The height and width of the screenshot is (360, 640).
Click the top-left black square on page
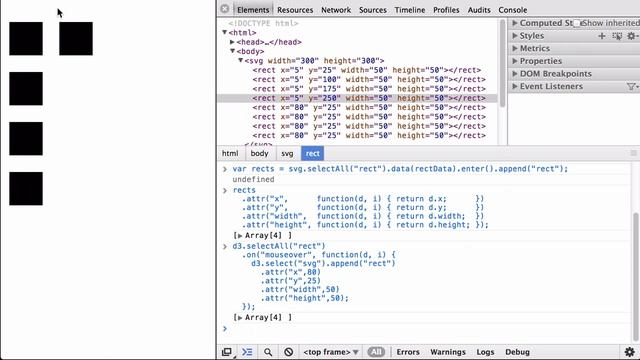[26, 39]
